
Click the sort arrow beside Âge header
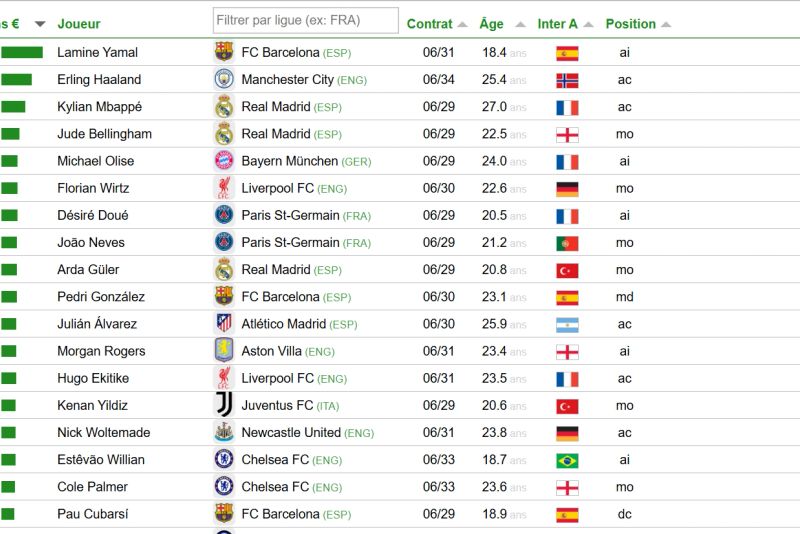click(x=520, y=24)
